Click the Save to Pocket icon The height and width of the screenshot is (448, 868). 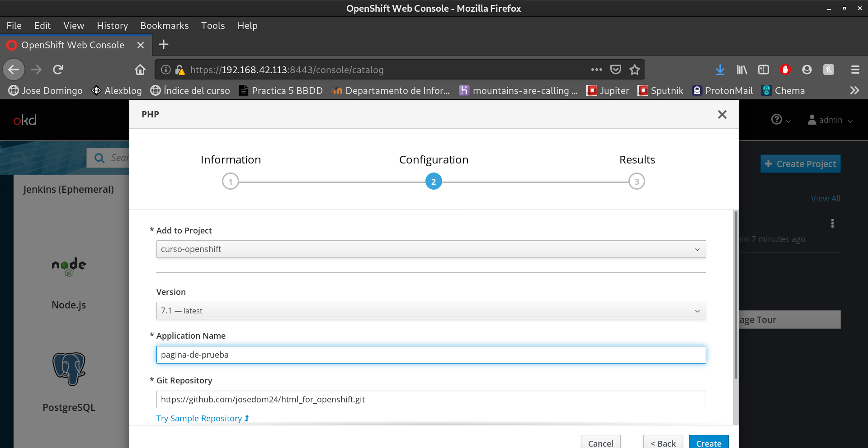[x=615, y=70]
